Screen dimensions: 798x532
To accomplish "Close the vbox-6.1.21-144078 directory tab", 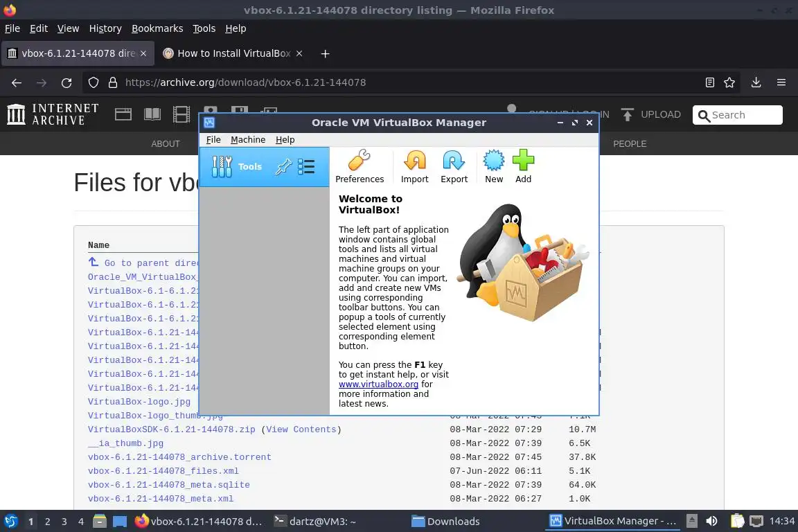I will [143, 53].
